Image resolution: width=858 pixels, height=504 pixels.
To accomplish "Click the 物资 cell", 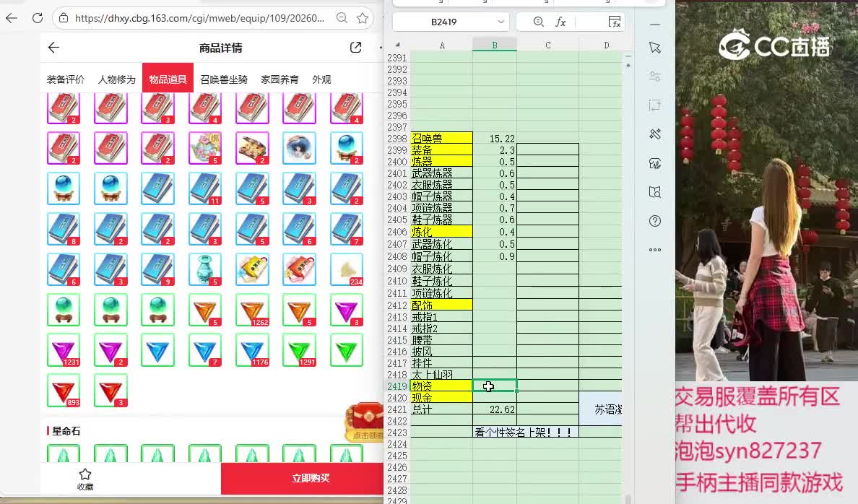I will (x=441, y=386).
